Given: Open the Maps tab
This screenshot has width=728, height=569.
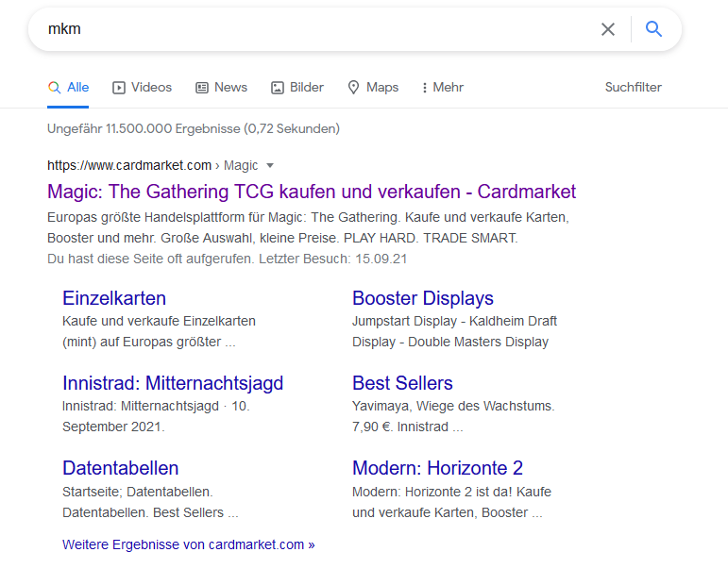Looking at the screenshot, I should click(373, 87).
